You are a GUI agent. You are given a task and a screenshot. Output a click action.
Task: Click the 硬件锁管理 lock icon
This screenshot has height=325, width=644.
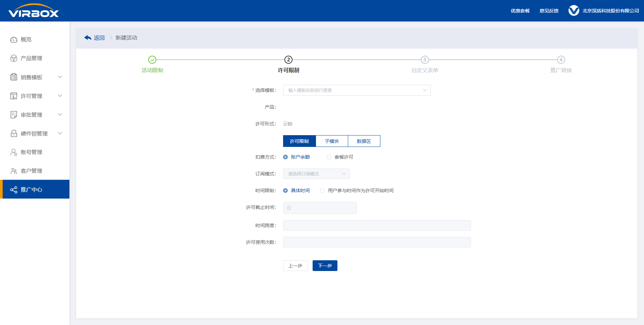(14, 133)
